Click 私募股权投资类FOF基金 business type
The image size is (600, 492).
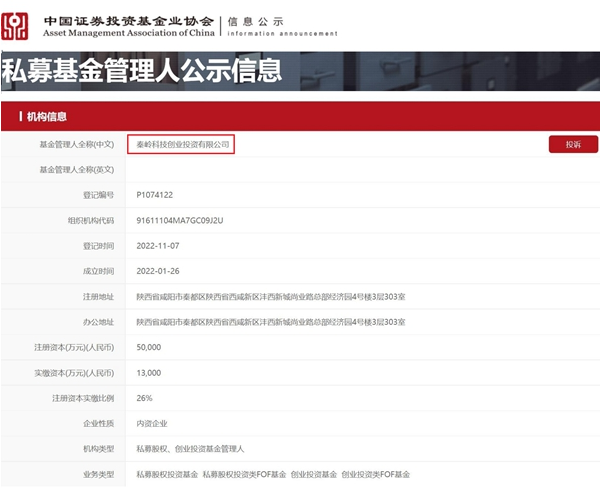(x=244, y=474)
